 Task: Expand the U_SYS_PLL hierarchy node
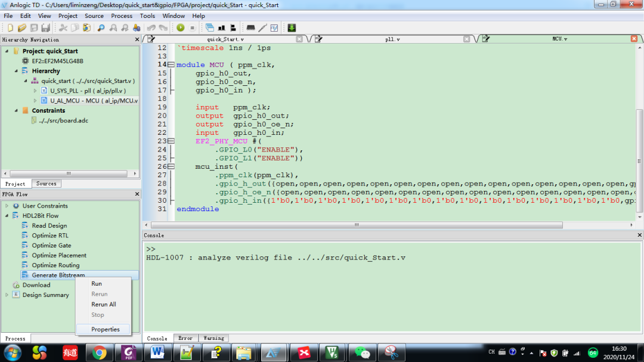click(35, 91)
